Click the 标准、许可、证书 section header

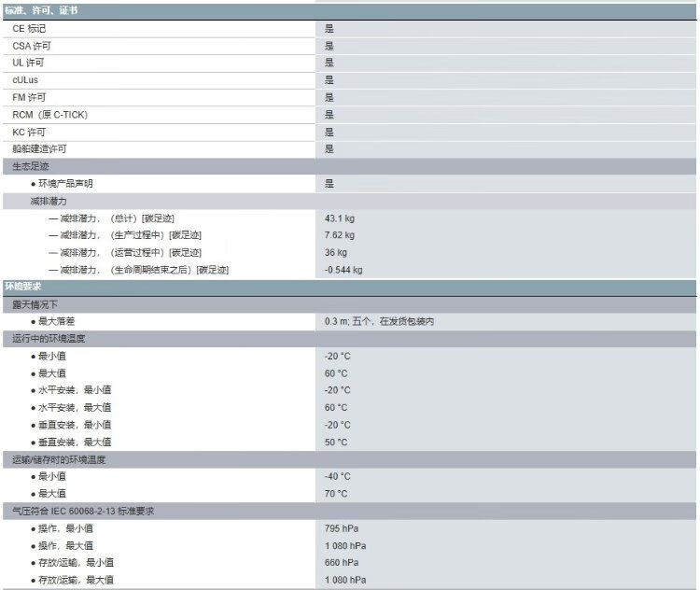click(x=41, y=10)
